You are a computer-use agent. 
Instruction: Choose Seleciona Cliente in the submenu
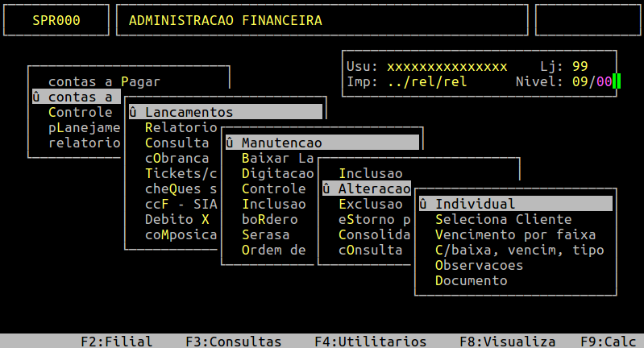(x=503, y=219)
